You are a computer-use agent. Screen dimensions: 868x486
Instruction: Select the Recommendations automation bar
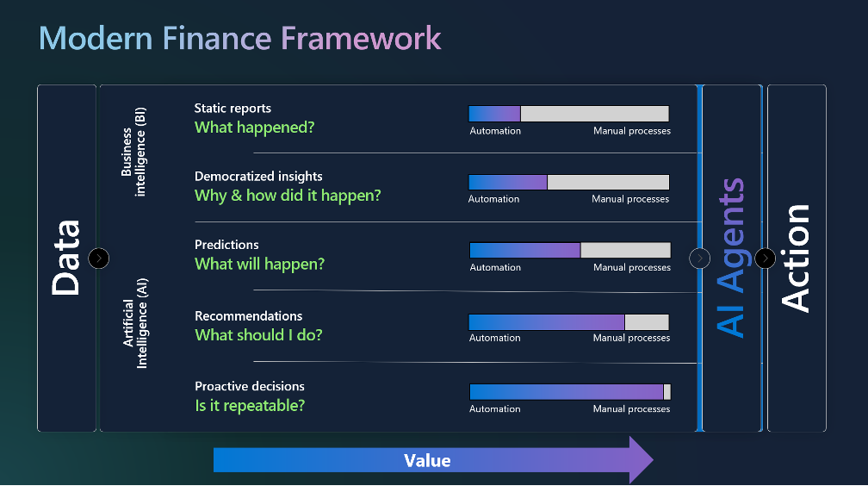[569, 322]
